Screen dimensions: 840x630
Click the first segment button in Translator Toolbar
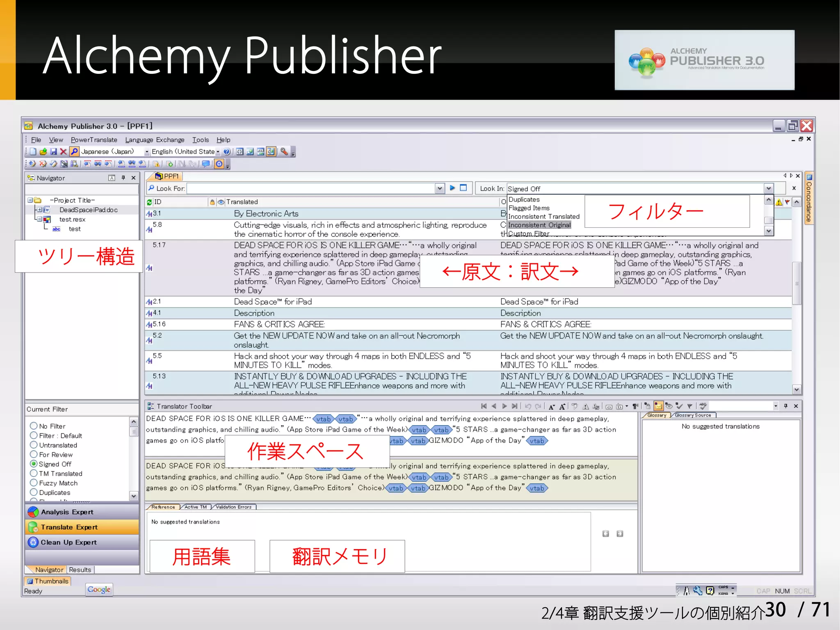(x=484, y=406)
